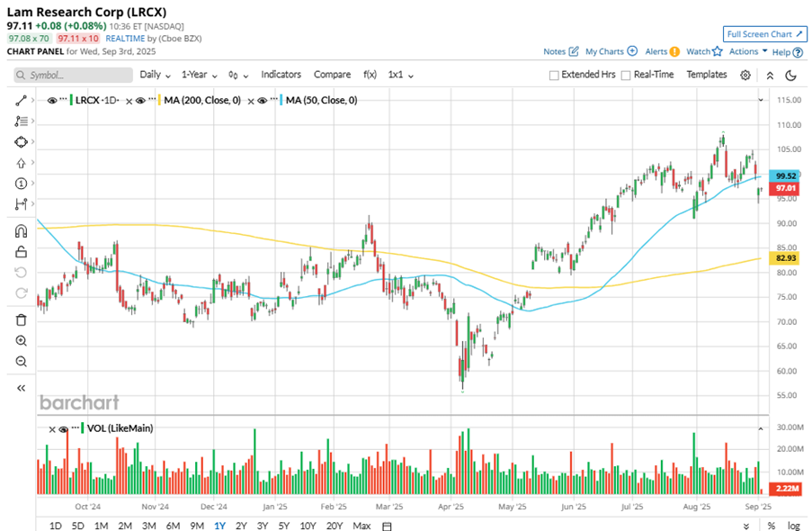Select the 1D range
This screenshot has width=812, height=531.
tap(56, 526)
